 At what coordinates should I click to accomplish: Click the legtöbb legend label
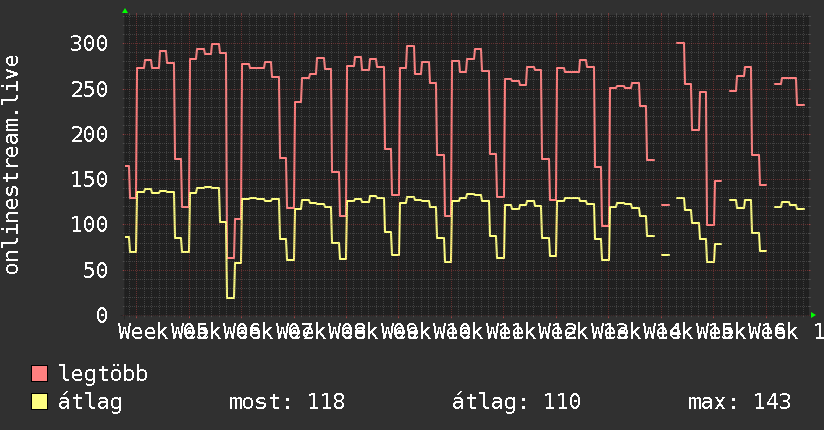pyautogui.click(x=103, y=374)
